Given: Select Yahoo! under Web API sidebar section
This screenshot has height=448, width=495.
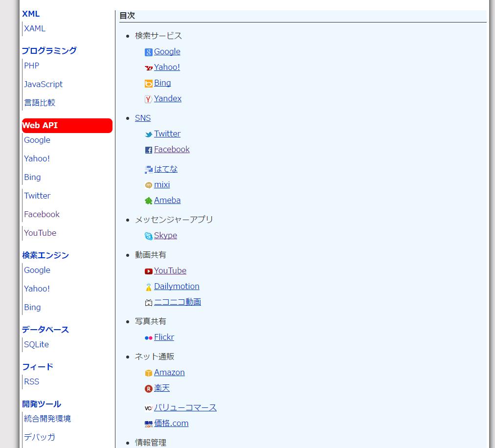Looking at the screenshot, I should coord(37,159).
